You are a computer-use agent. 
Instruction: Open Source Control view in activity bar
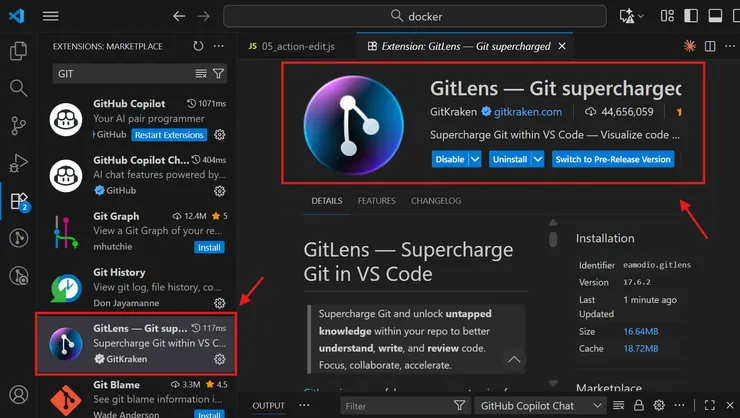pos(18,125)
